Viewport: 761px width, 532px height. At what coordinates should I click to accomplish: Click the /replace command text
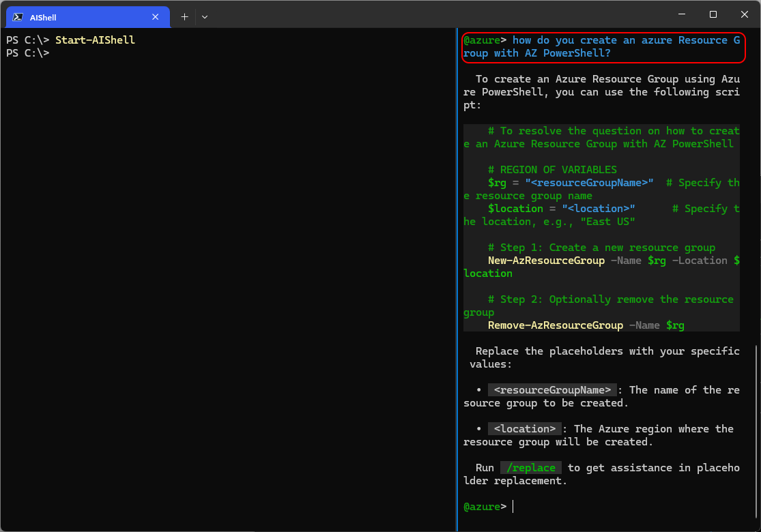click(531, 467)
